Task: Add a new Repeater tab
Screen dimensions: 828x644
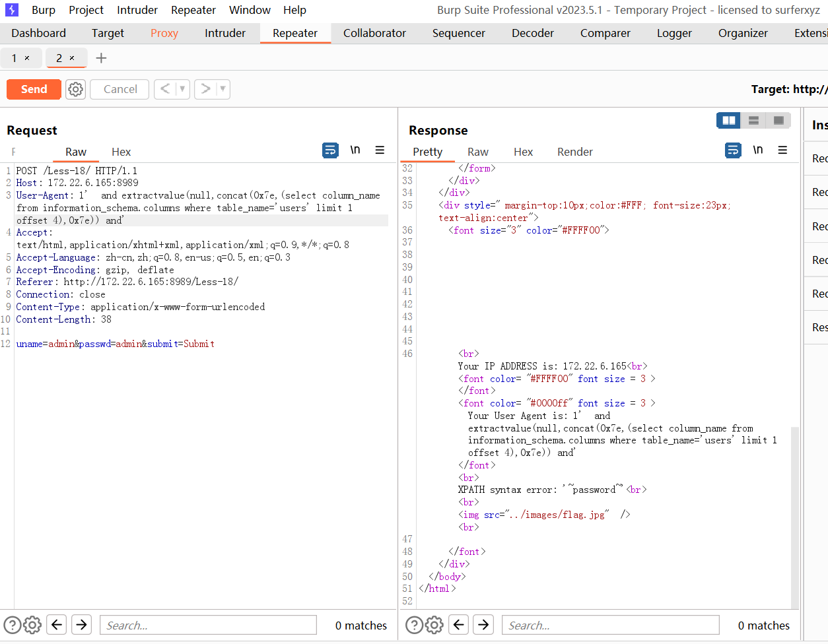Action: 101,58
